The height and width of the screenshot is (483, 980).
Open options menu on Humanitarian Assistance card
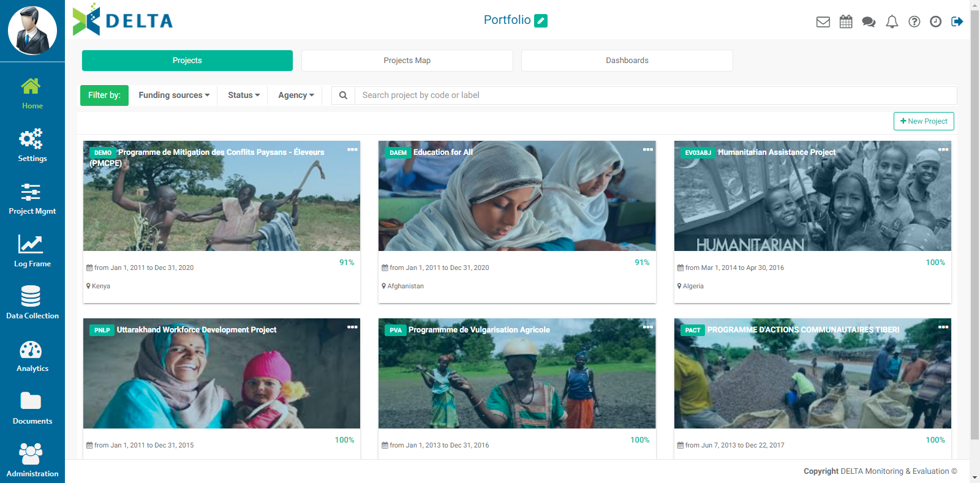[943, 149]
